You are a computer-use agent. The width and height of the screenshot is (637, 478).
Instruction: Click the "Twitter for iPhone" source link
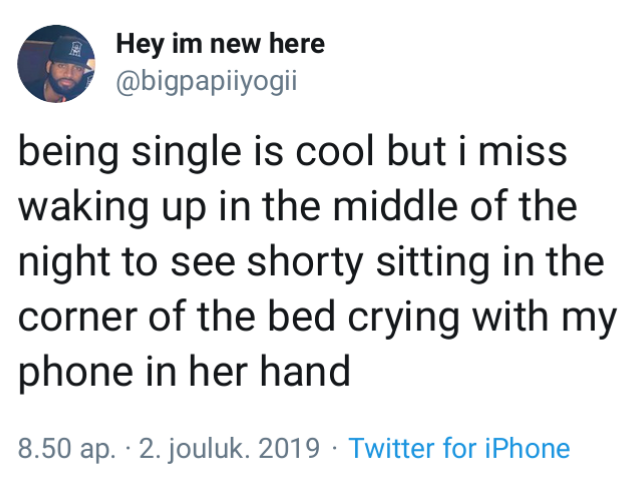tap(458, 448)
